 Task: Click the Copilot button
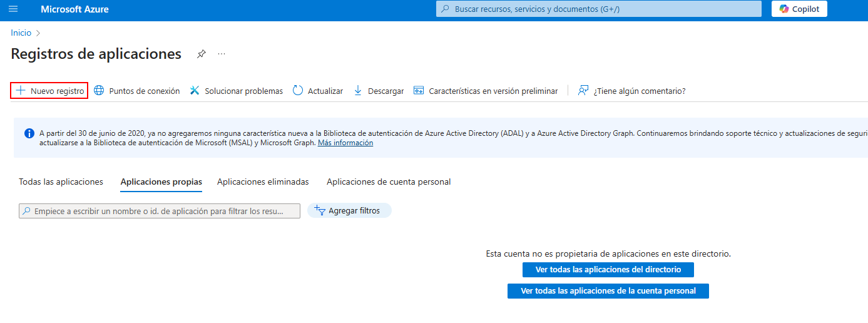(x=799, y=9)
